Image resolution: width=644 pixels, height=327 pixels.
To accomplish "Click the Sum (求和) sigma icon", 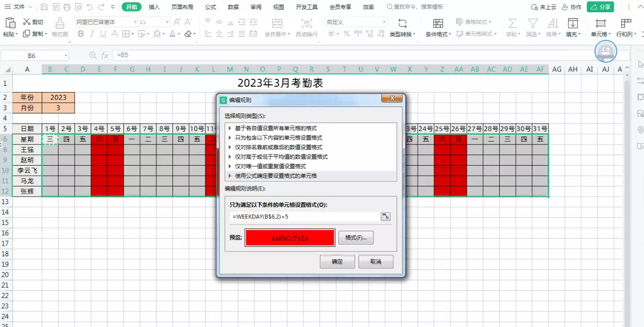I will click(513, 23).
